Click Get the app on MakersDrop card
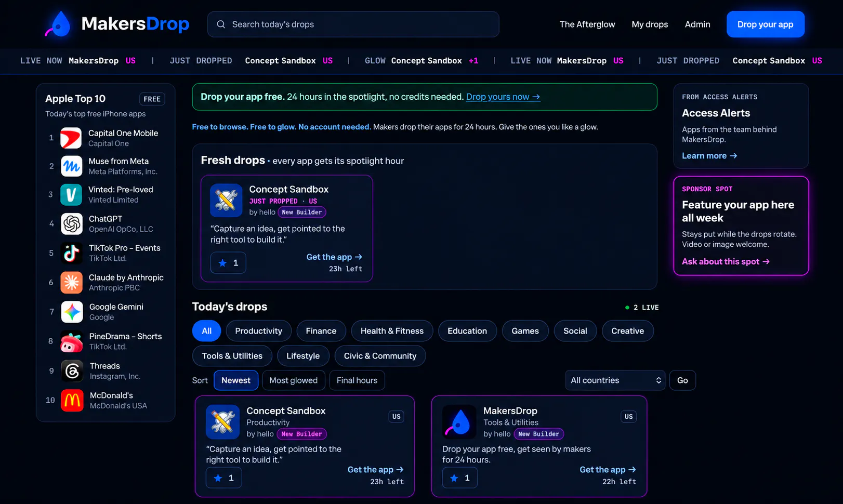Viewport: 843px width, 504px height. tap(608, 470)
